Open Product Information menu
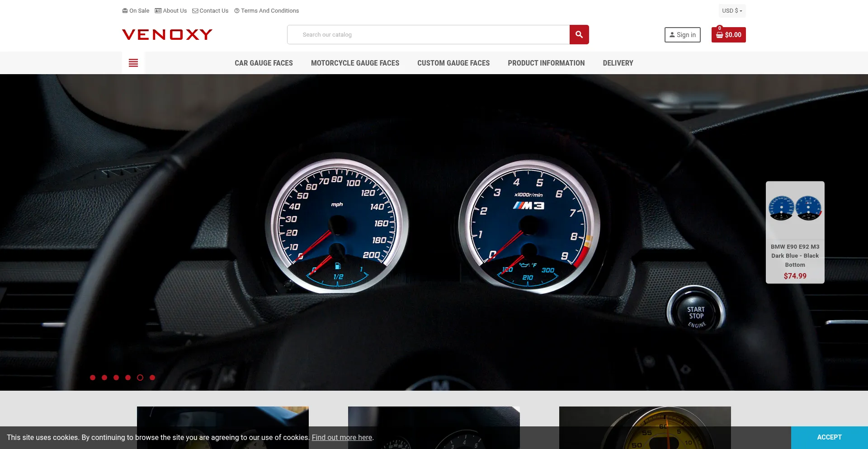 point(546,63)
